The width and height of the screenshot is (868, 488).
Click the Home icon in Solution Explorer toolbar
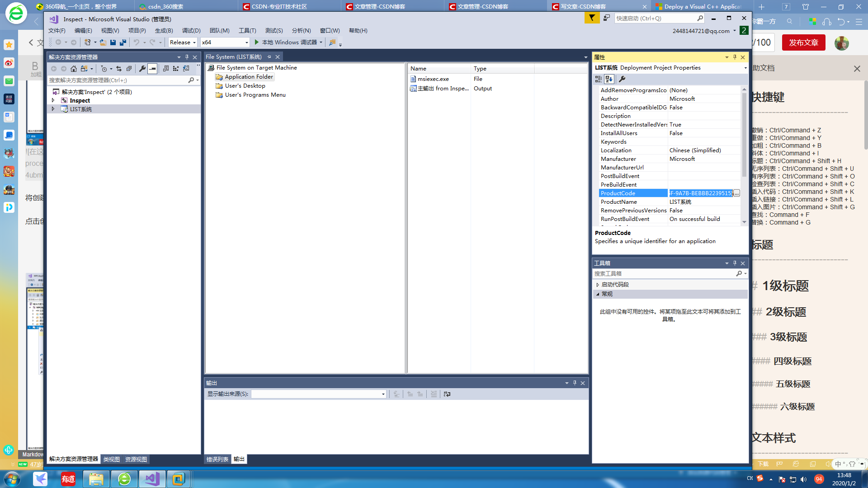pyautogui.click(x=74, y=69)
